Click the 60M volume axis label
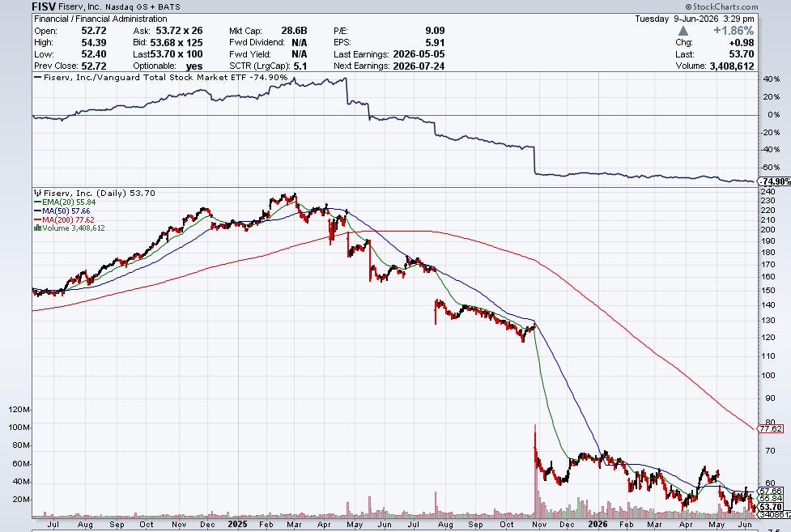 click(x=22, y=463)
